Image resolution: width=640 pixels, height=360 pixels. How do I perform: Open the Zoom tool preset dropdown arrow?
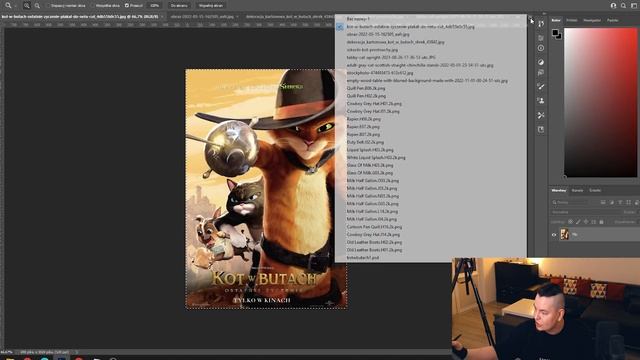click(15, 6)
